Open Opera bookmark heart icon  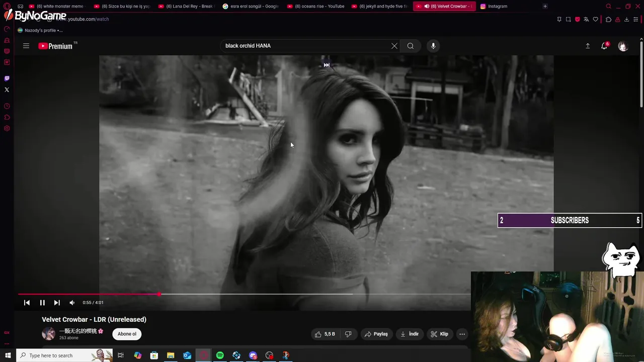click(x=595, y=19)
